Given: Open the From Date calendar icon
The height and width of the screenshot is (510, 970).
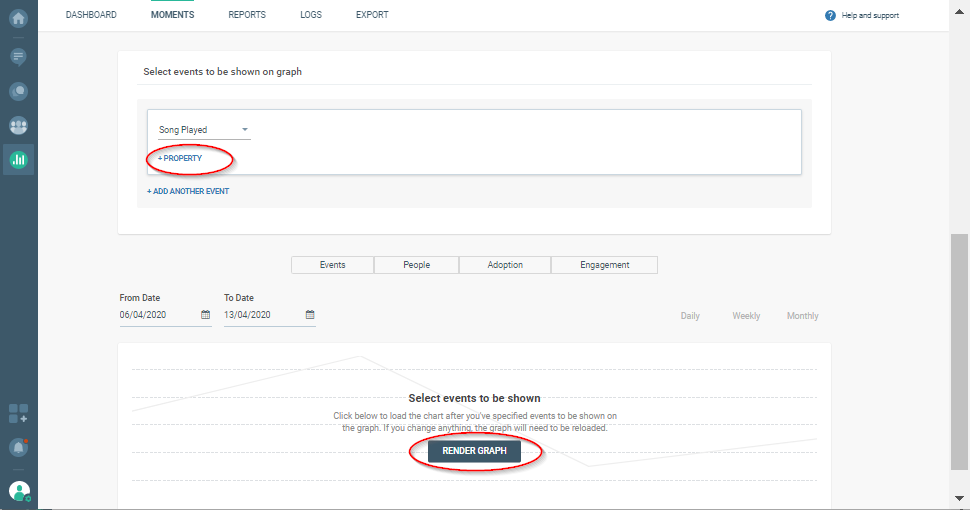Looking at the screenshot, I should pyautogui.click(x=205, y=315).
